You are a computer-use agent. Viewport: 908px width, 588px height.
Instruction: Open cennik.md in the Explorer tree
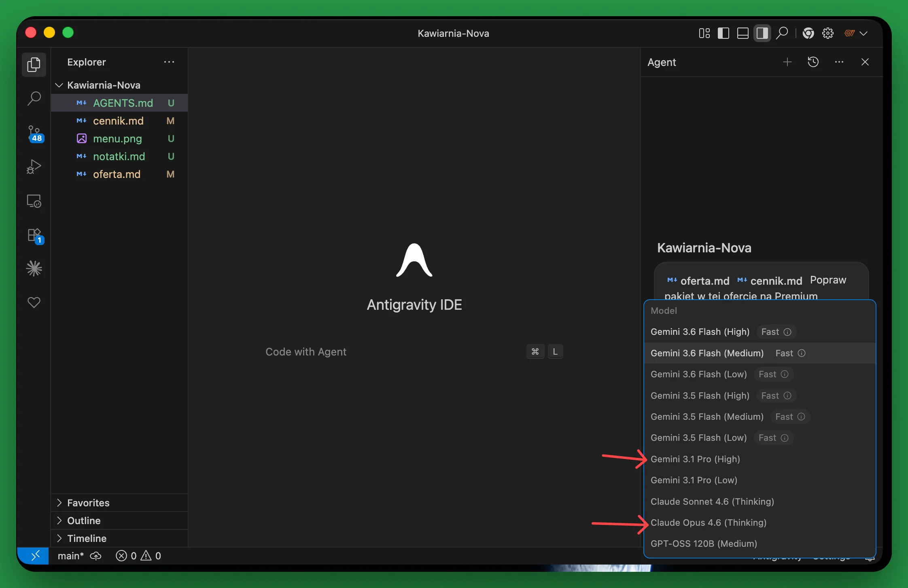tap(119, 121)
